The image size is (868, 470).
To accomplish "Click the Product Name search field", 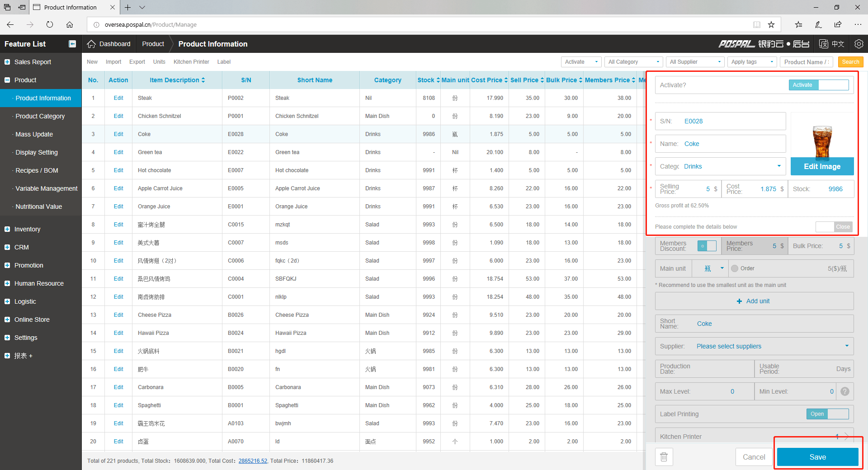I will [x=807, y=62].
